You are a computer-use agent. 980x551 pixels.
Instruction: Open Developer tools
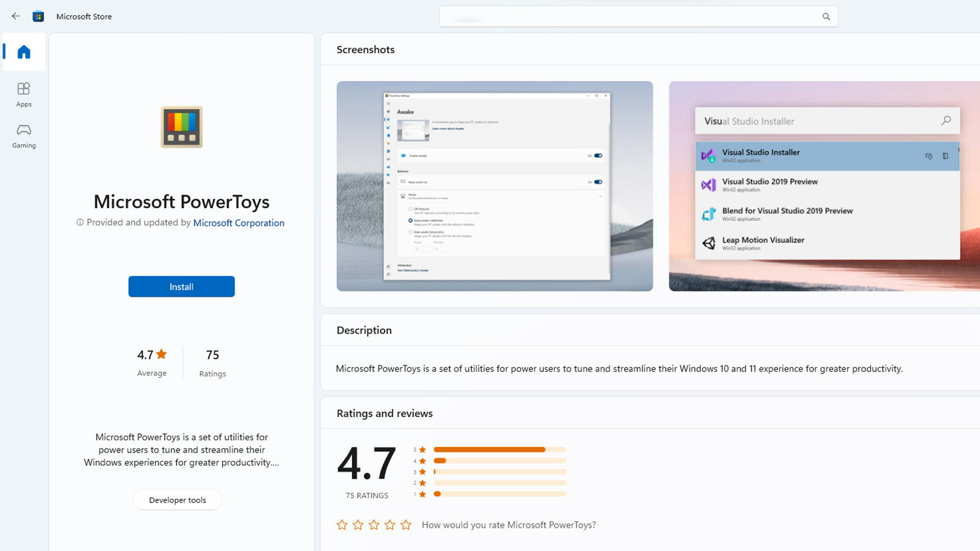(177, 500)
